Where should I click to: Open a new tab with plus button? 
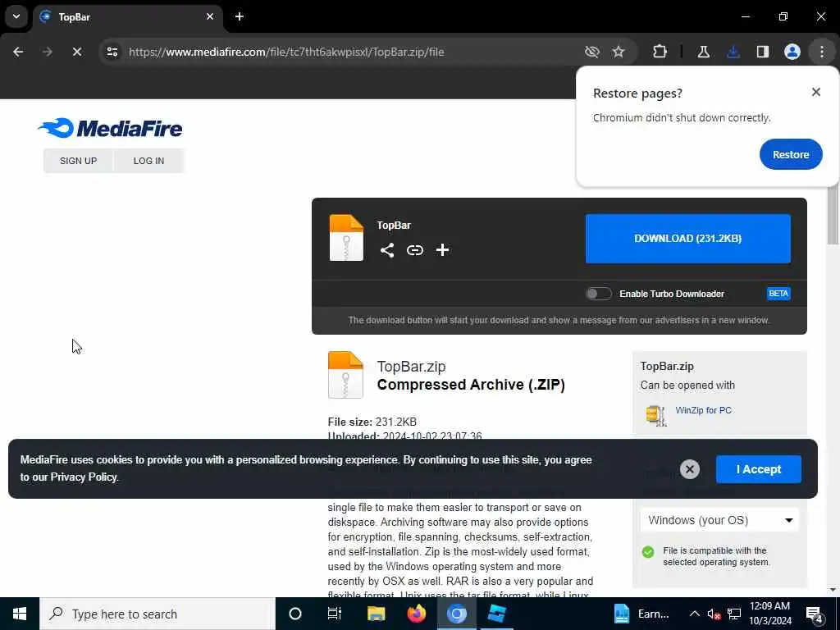(x=240, y=16)
